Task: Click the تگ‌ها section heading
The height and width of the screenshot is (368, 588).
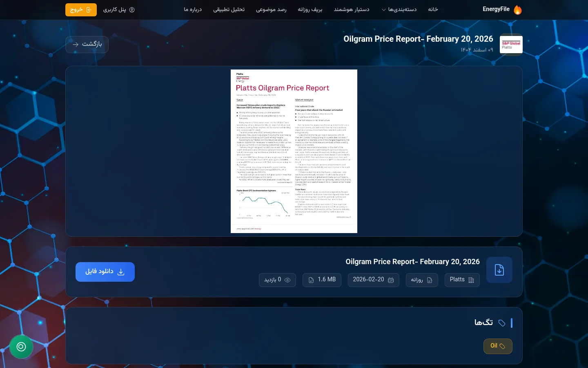Action: pyautogui.click(x=483, y=323)
